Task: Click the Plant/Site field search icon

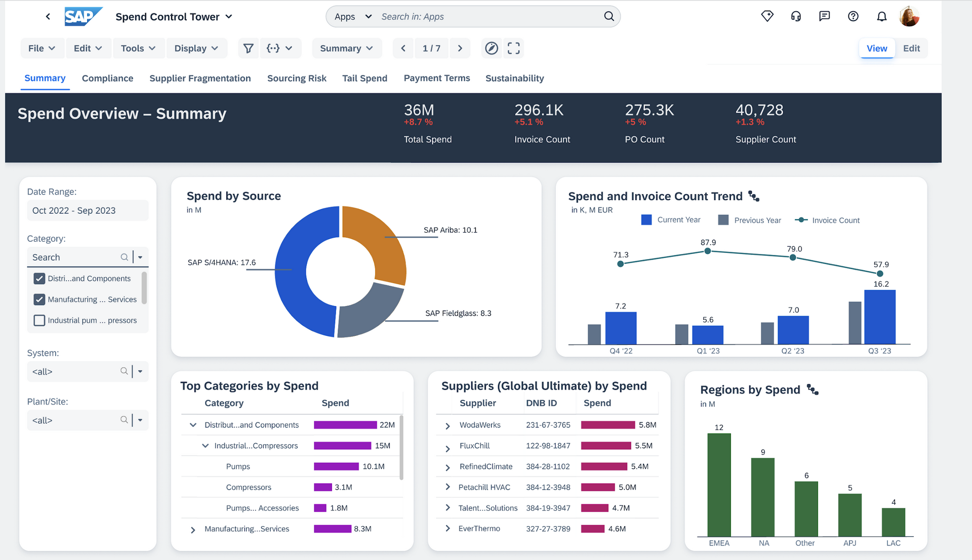Action: click(x=124, y=420)
